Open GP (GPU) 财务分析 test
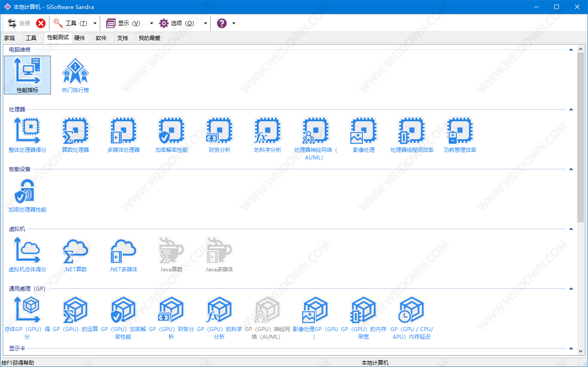The width and height of the screenshot is (588, 367). (x=172, y=318)
